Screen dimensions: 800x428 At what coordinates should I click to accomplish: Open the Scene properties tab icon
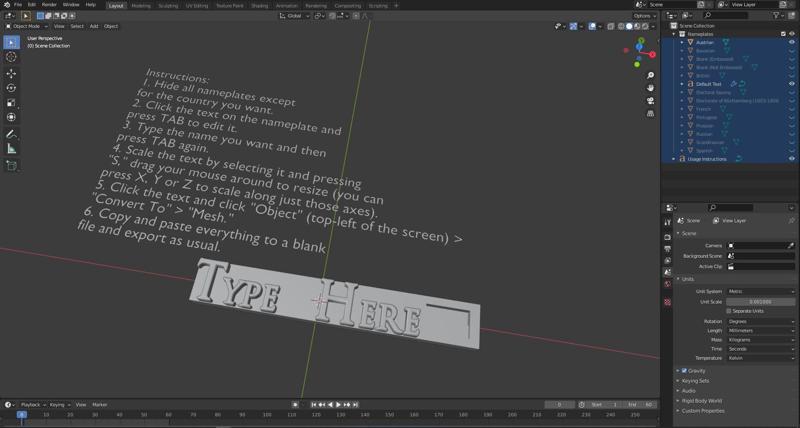click(667, 272)
